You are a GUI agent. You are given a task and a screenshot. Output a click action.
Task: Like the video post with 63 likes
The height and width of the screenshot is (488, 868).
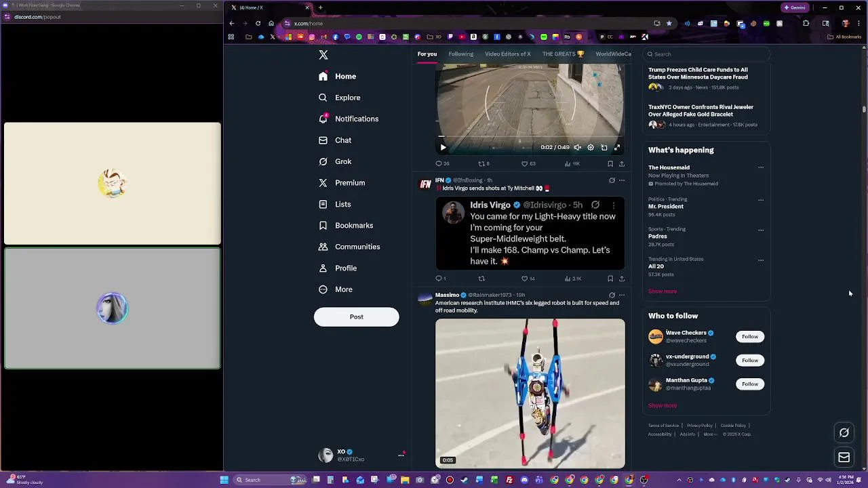[x=528, y=163]
